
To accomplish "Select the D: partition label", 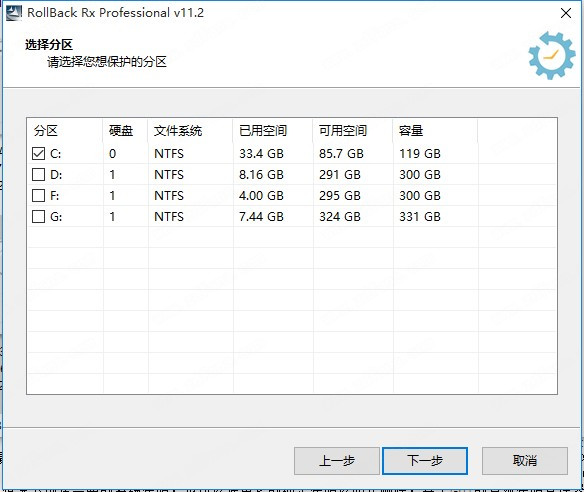I will point(56,175).
